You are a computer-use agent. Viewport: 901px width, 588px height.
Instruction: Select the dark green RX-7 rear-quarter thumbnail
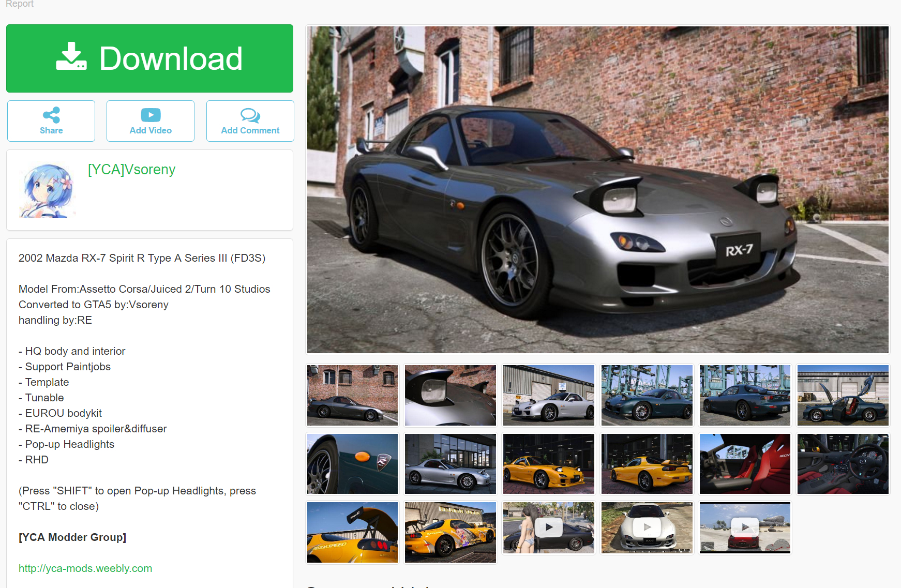(745, 396)
